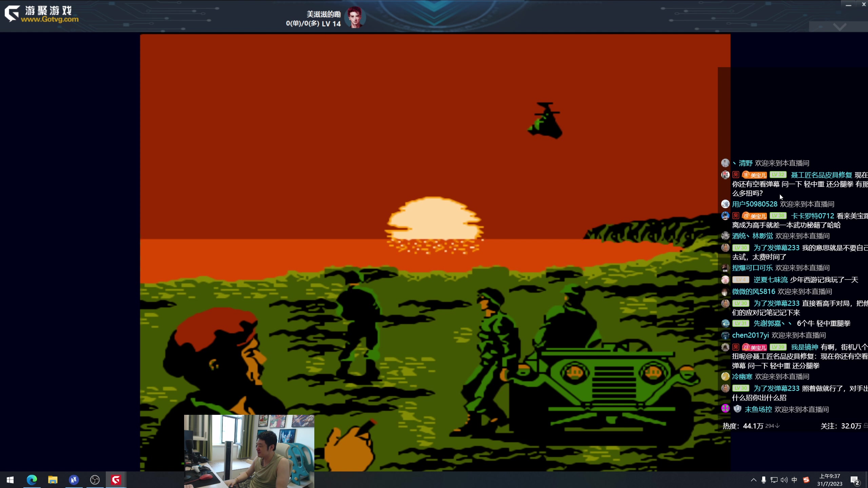This screenshot has width=868, height=488.
Task: Click the username 酒统丶林影觉 in chat
Action: tap(752, 236)
